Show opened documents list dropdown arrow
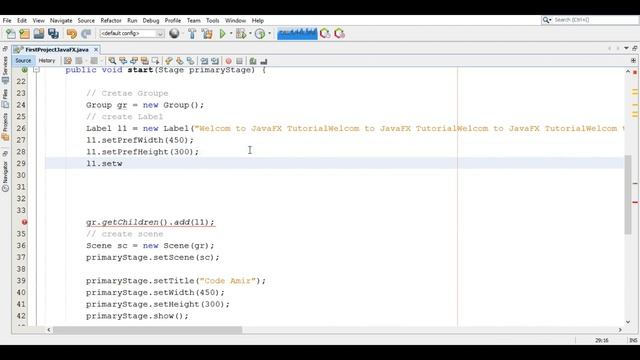The width and height of the screenshot is (640, 360). pyautogui.click(x=626, y=48)
